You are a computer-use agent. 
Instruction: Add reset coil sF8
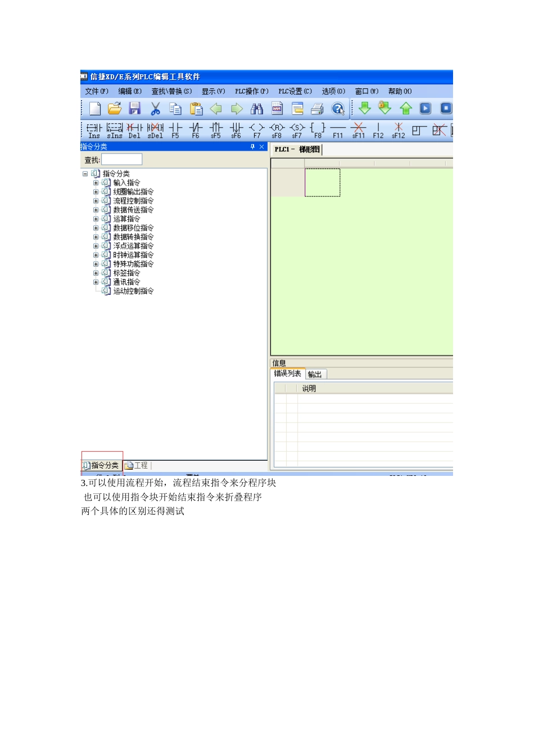tap(277, 131)
